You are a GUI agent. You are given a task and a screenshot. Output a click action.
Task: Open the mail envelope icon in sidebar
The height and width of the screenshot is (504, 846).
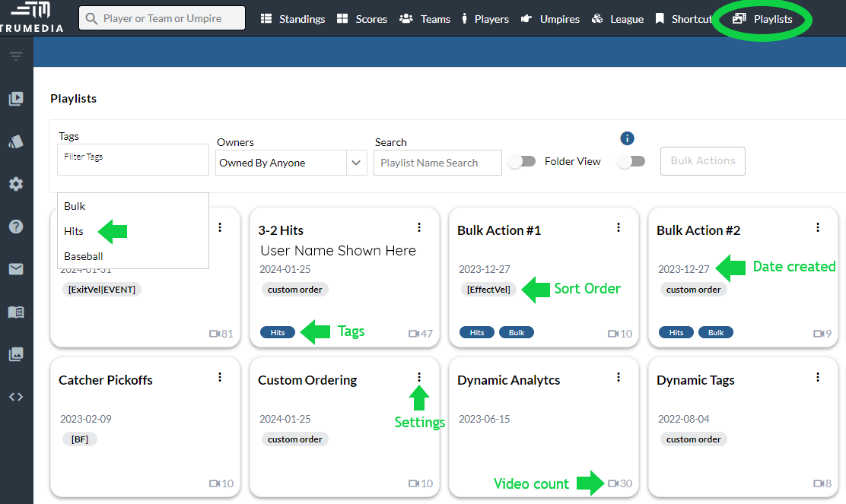(16, 269)
